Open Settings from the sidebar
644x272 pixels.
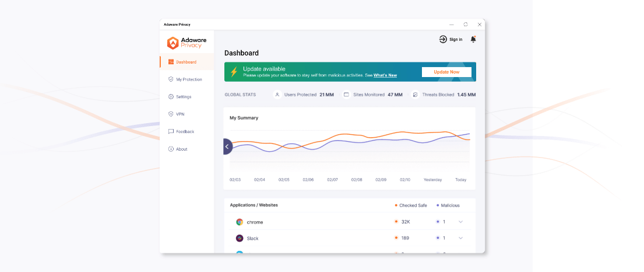coord(183,97)
